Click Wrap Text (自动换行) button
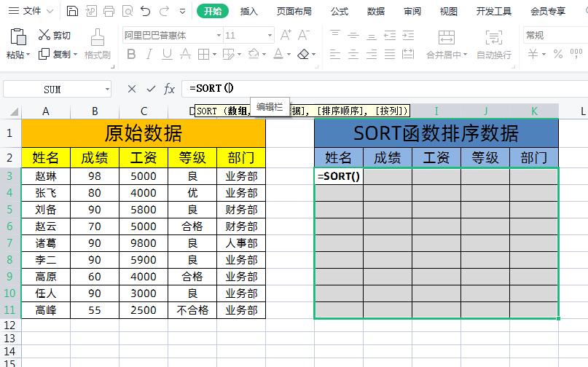The height and width of the screenshot is (367, 588). coord(494,44)
